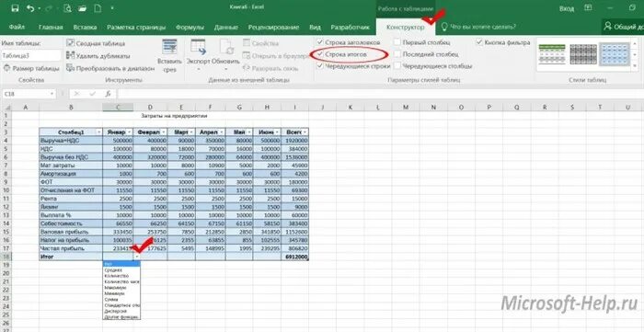Click the Вход sign-in link
Viewport: 644px width, 332px height.
(x=566, y=8)
